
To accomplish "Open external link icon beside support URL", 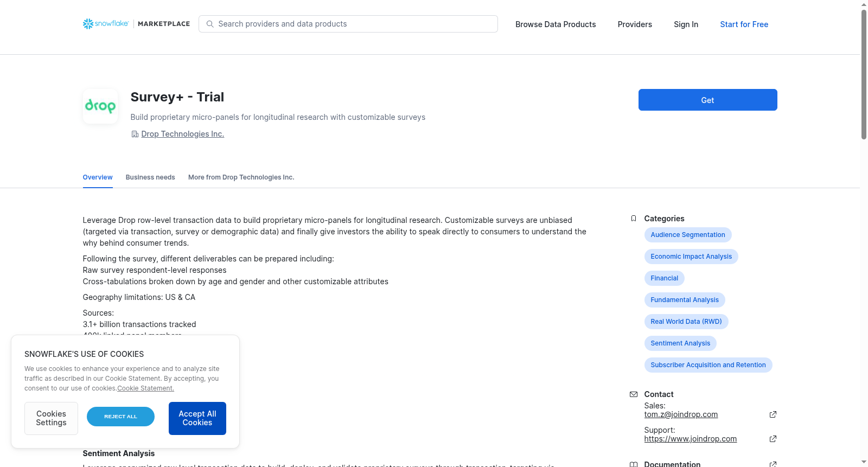I will coord(773,439).
